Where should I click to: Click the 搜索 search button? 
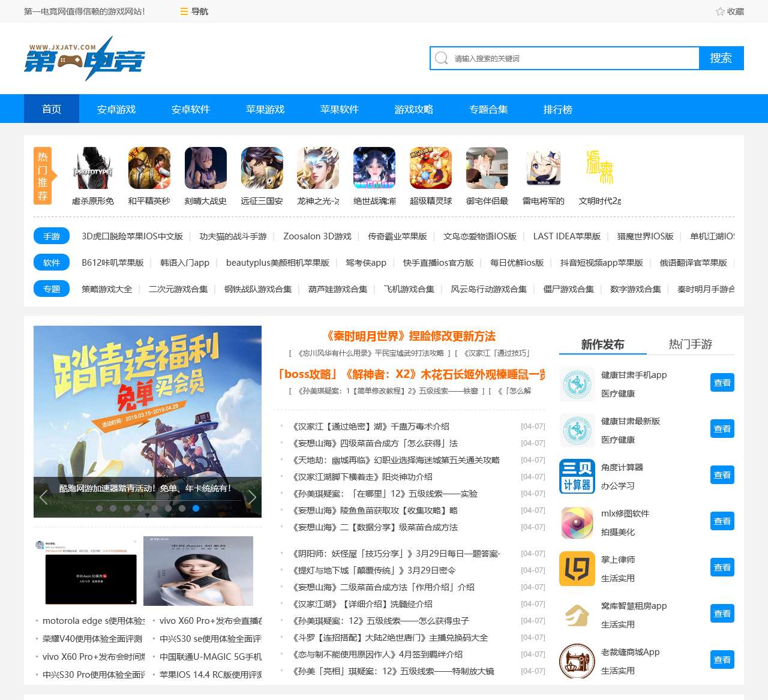[721, 58]
